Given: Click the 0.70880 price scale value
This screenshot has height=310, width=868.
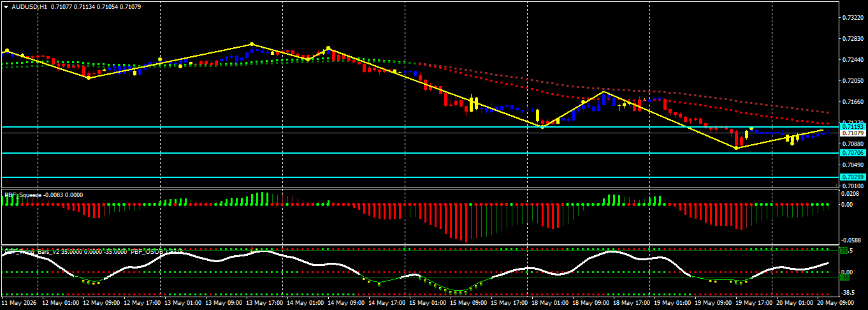Looking at the screenshot, I should coord(853,144).
